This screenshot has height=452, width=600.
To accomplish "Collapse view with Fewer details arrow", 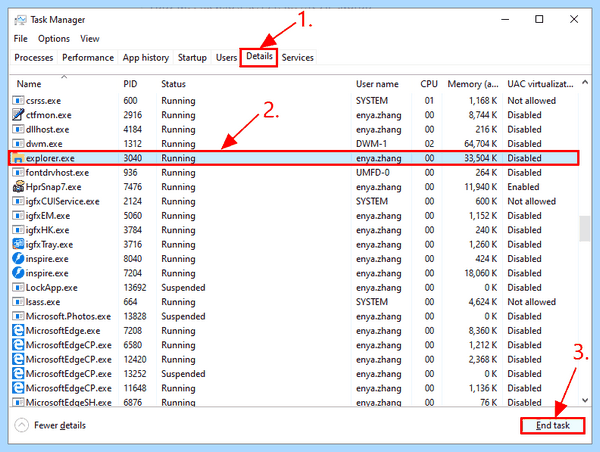I will (21, 425).
